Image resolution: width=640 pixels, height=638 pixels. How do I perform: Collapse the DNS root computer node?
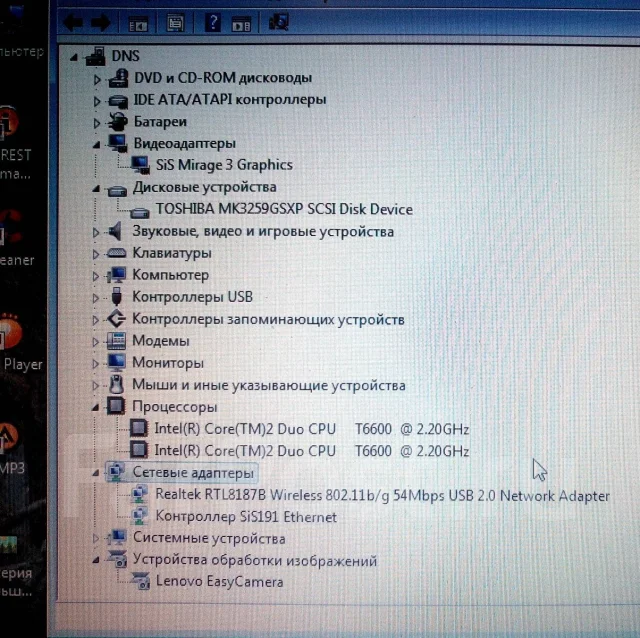pos(74,58)
